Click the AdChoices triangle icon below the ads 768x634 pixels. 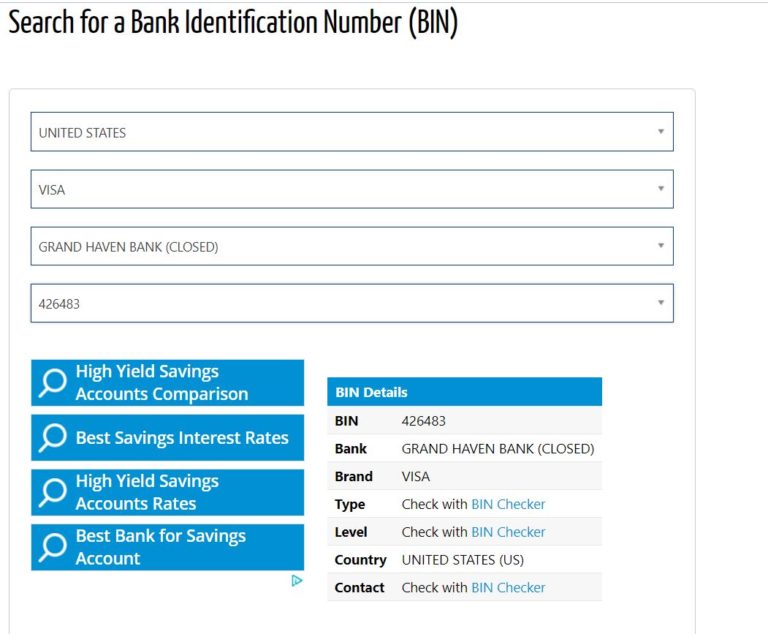[297, 580]
